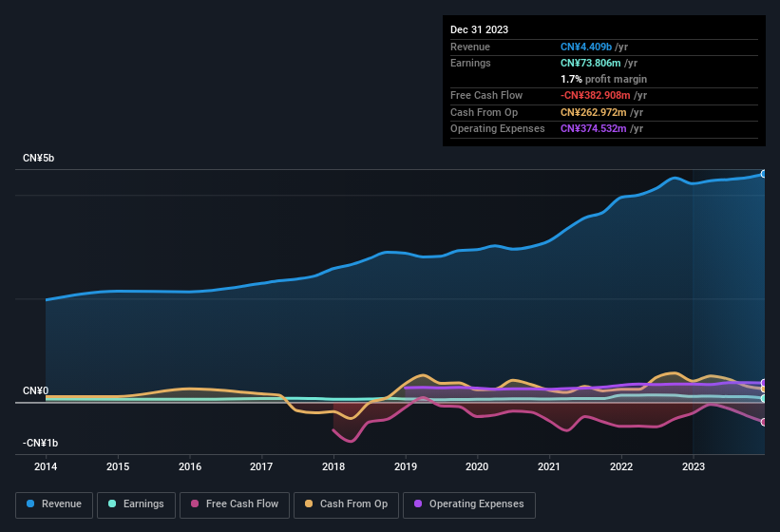Screen dimensions: 780x532
Task: Click the teal Earnings legend dot
Action: (x=113, y=504)
